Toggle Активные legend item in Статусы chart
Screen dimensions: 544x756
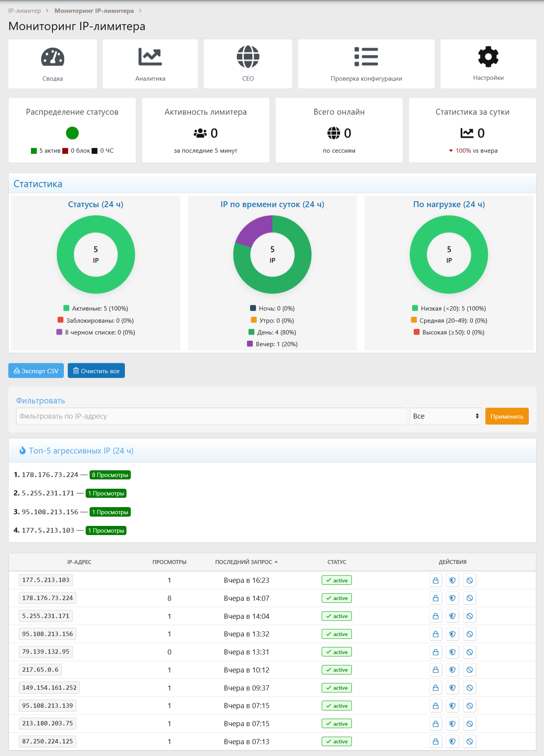[x=96, y=309]
